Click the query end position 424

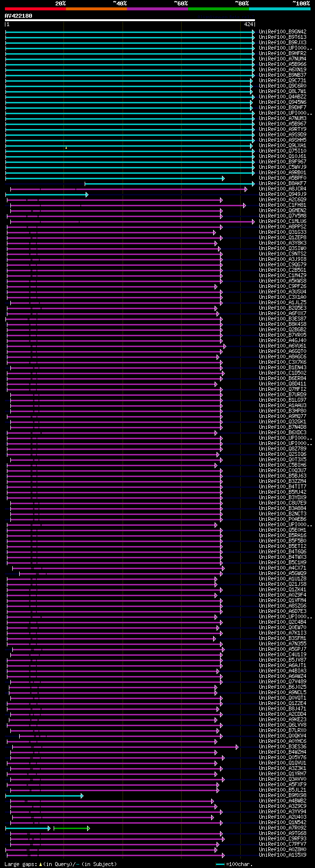pyautogui.click(x=248, y=24)
